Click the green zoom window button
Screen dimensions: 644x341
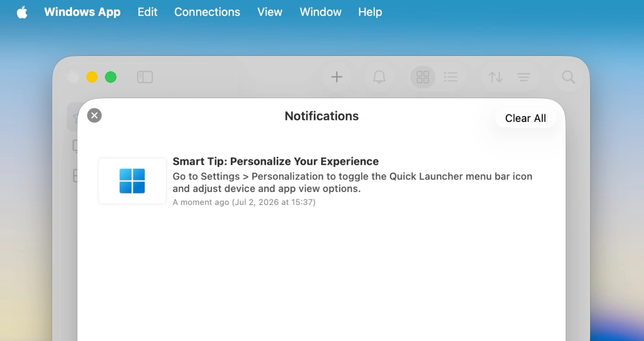[x=111, y=77]
